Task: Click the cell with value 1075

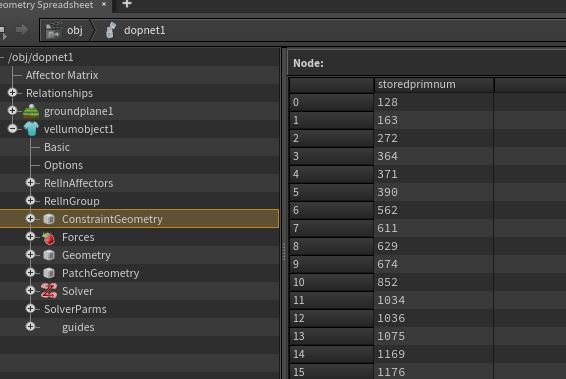Action: coord(434,336)
